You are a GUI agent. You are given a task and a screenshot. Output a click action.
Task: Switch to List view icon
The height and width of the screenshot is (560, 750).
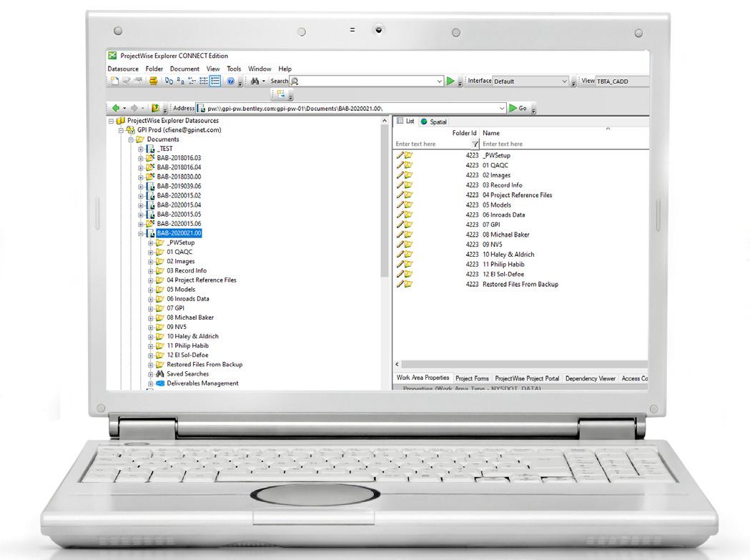click(203, 81)
